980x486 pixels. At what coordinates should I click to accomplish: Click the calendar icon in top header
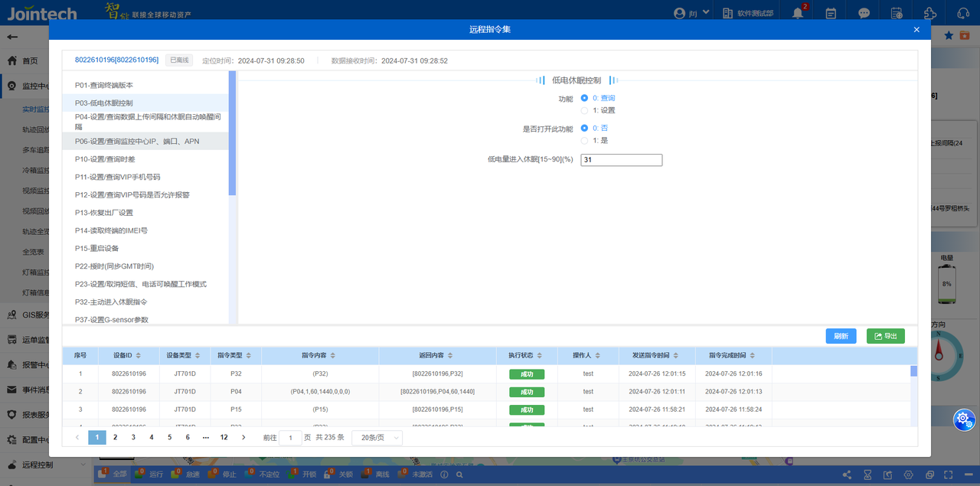coord(831,13)
